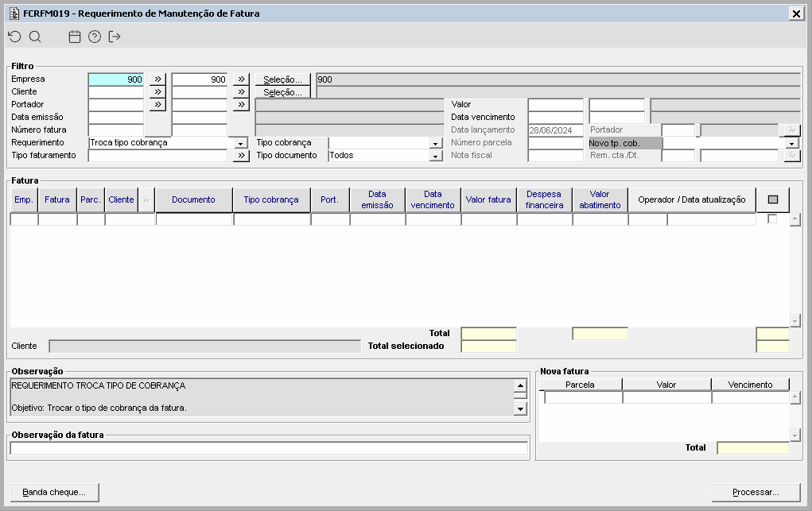The width and height of the screenshot is (812, 511).
Task: Click the magnifier search toolbar icon
Action: (35, 37)
